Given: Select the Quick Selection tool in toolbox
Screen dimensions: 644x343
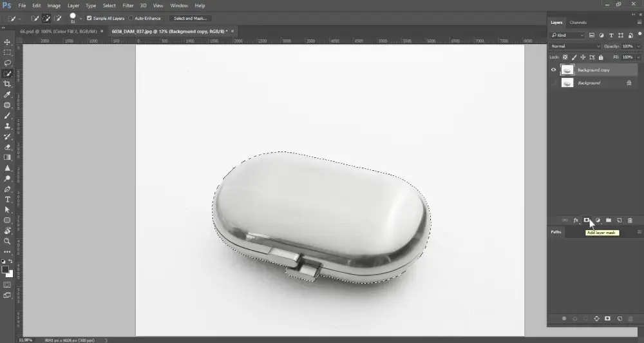Looking at the screenshot, I should (7, 73).
